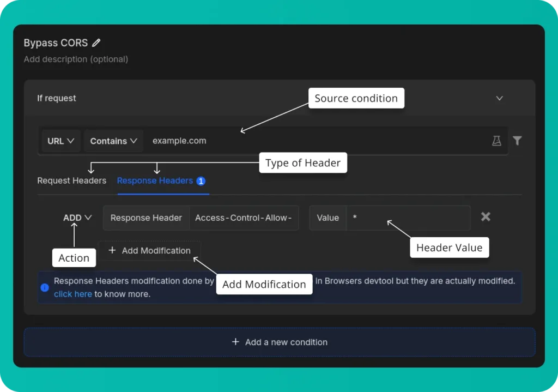
Task: Click the If request label
Action: click(57, 98)
